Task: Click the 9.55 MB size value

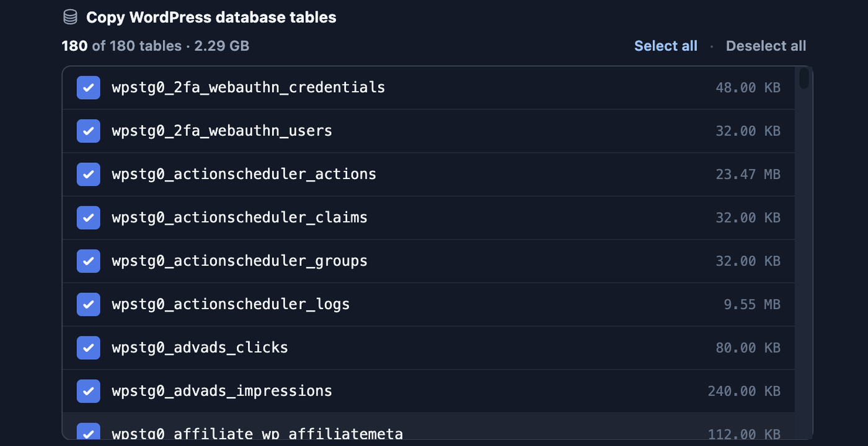Action: click(x=752, y=304)
